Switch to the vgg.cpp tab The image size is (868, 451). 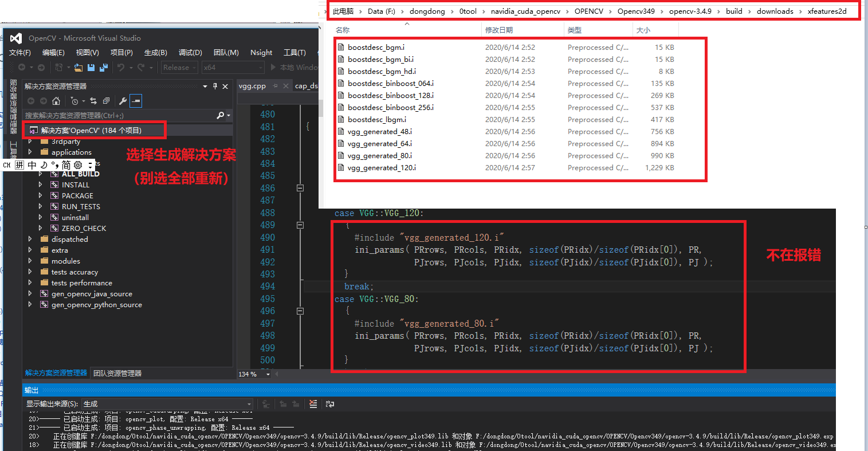(x=252, y=86)
